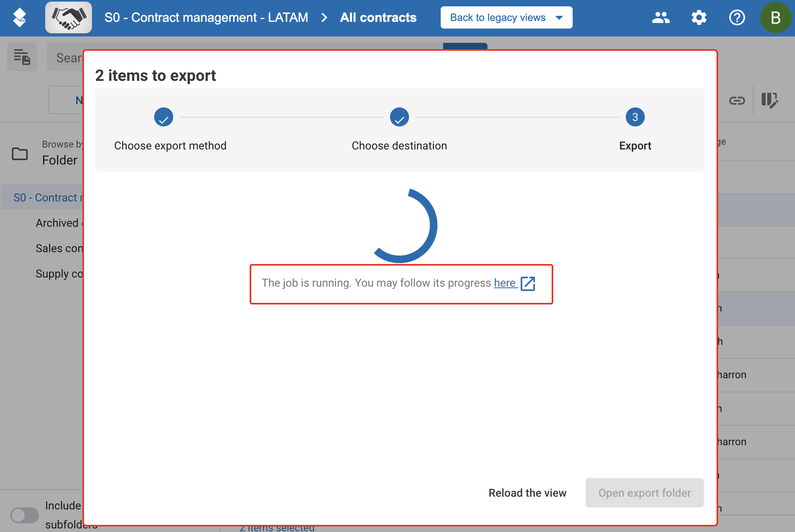This screenshot has width=795, height=532.
Task: Select the Archived folder in tree
Action: coord(59,223)
